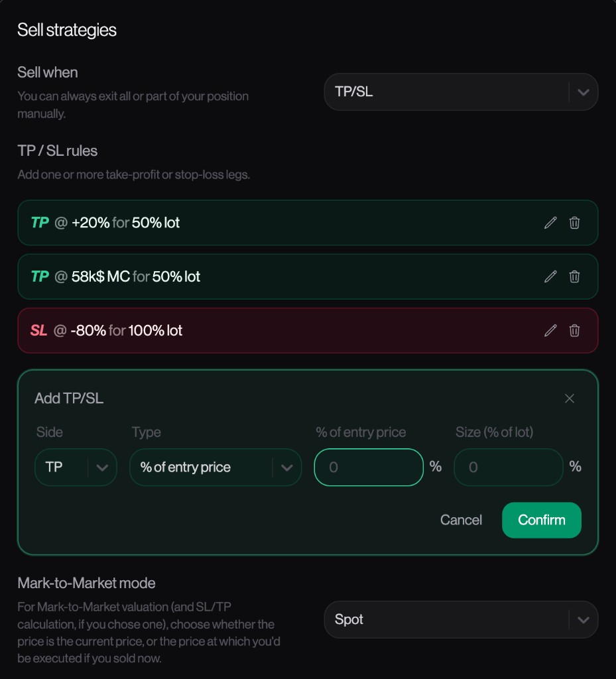The image size is (616, 679).
Task: Open the Mark-to-Market Spot dropdown
Action: [461, 619]
